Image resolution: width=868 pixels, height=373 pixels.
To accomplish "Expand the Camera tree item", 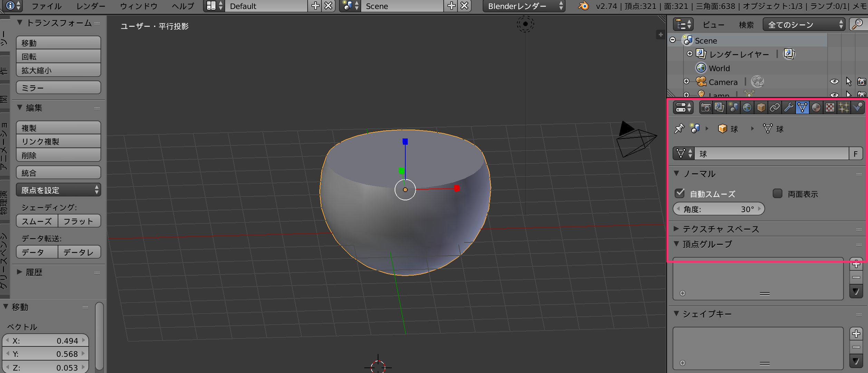I will point(686,82).
